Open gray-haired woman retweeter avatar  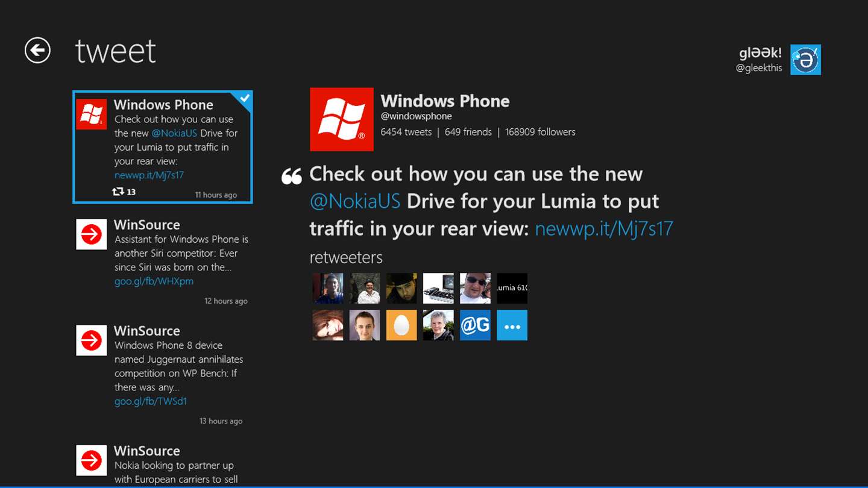click(438, 325)
